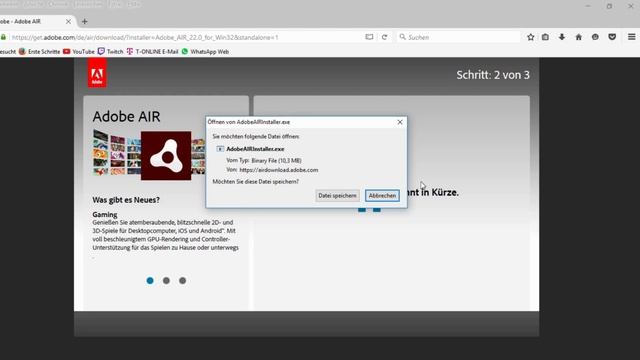The width and height of the screenshot is (640, 360).
Task: Click 'Möchten Sie diese Datei speichern?' text
Action: pyautogui.click(x=256, y=182)
